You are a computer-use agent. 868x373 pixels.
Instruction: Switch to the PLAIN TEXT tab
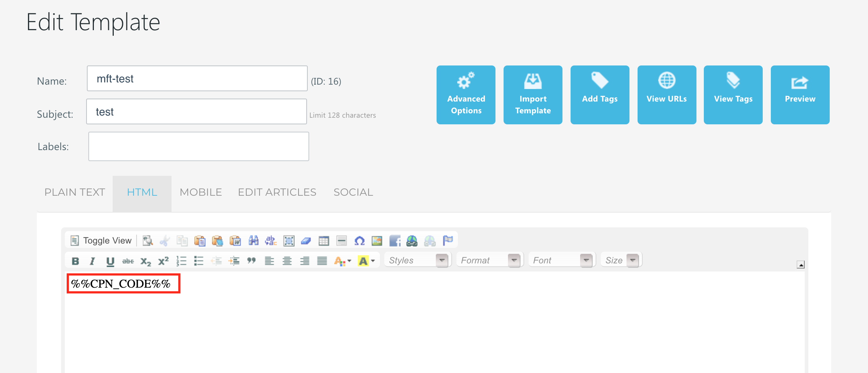[x=75, y=192]
